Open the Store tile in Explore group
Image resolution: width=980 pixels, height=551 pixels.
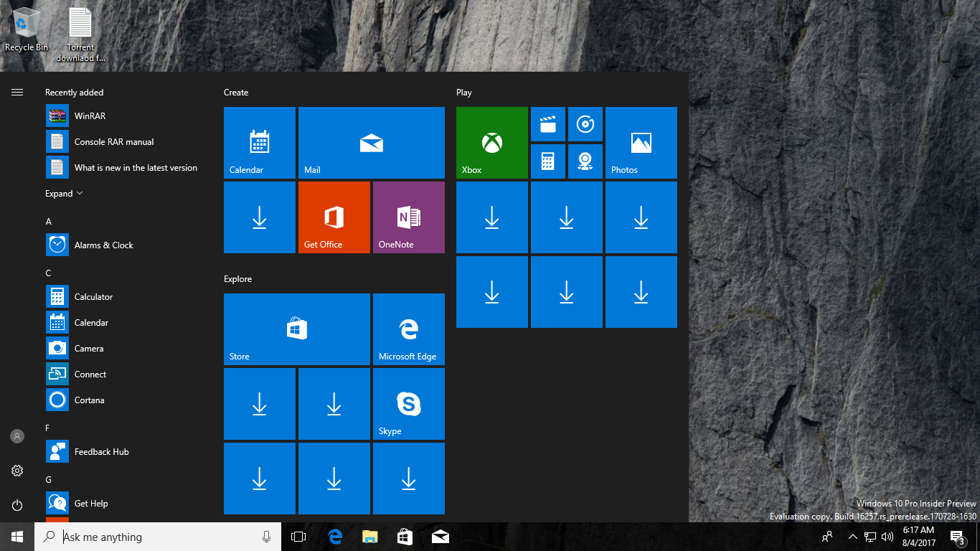coord(297,329)
